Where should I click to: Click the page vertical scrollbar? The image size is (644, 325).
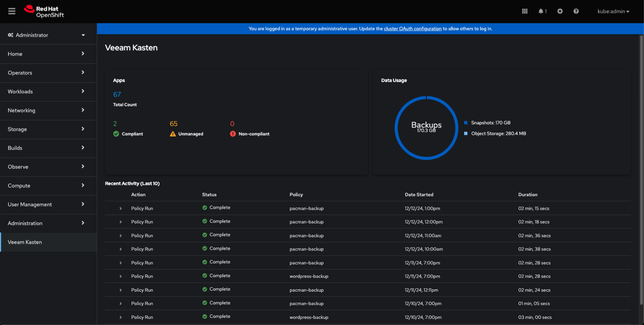[641, 169]
